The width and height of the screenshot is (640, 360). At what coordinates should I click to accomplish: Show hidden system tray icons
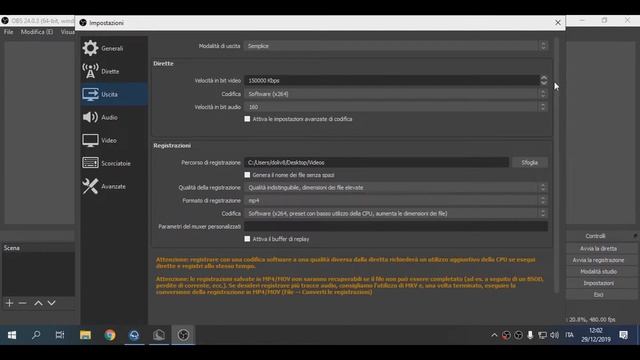pos(494,335)
